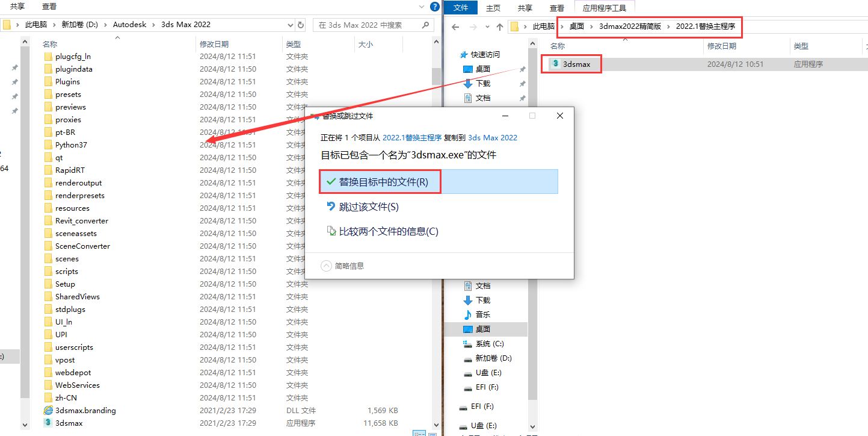Click Autodesk breadcrumb in left address bar
Screen dimensions: 868x436
(130, 25)
